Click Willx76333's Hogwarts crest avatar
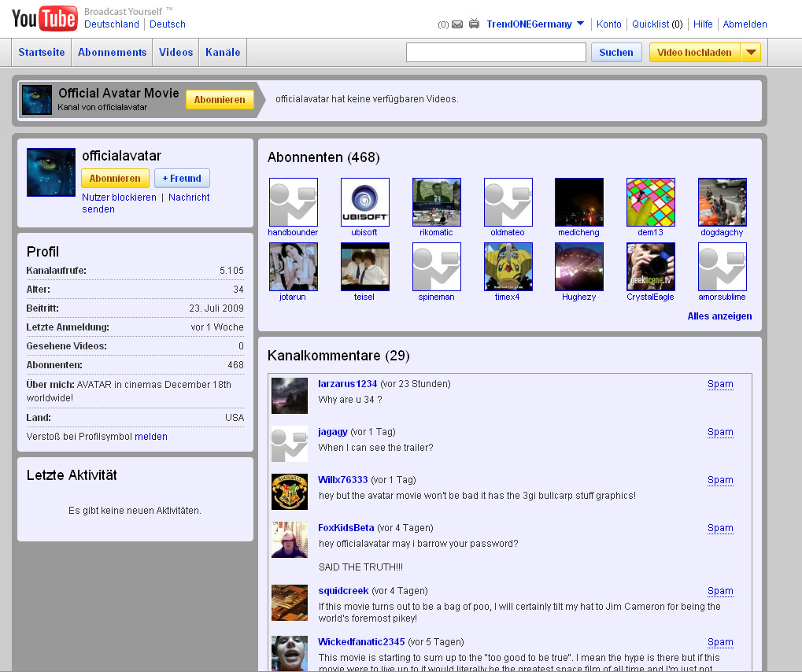Screen dimensions: 802x672 click(290, 492)
